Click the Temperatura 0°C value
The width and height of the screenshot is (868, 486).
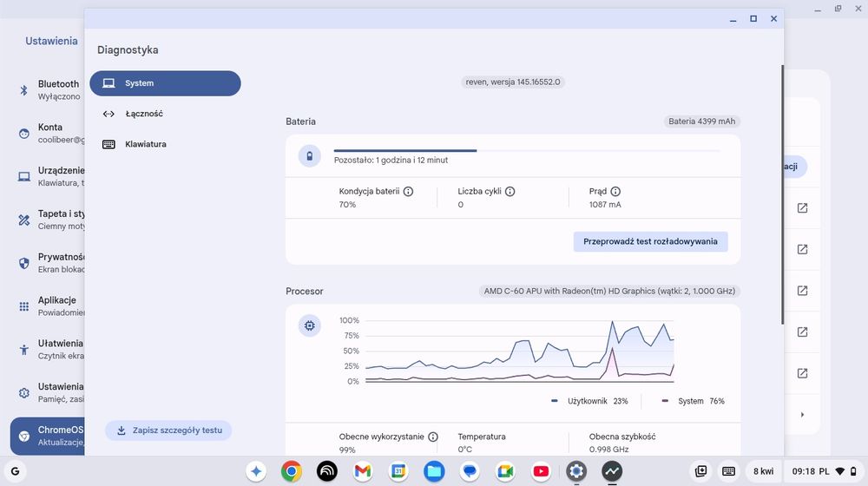point(464,450)
